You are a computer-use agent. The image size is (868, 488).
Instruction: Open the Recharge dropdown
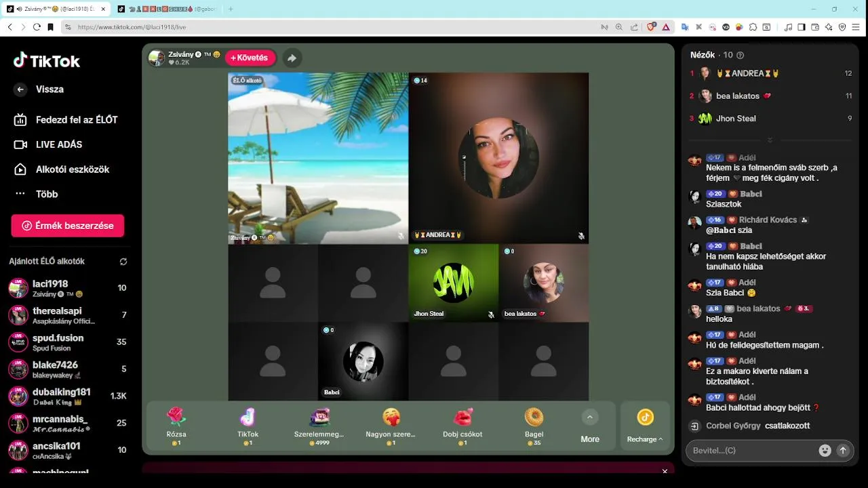coord(645,426)
